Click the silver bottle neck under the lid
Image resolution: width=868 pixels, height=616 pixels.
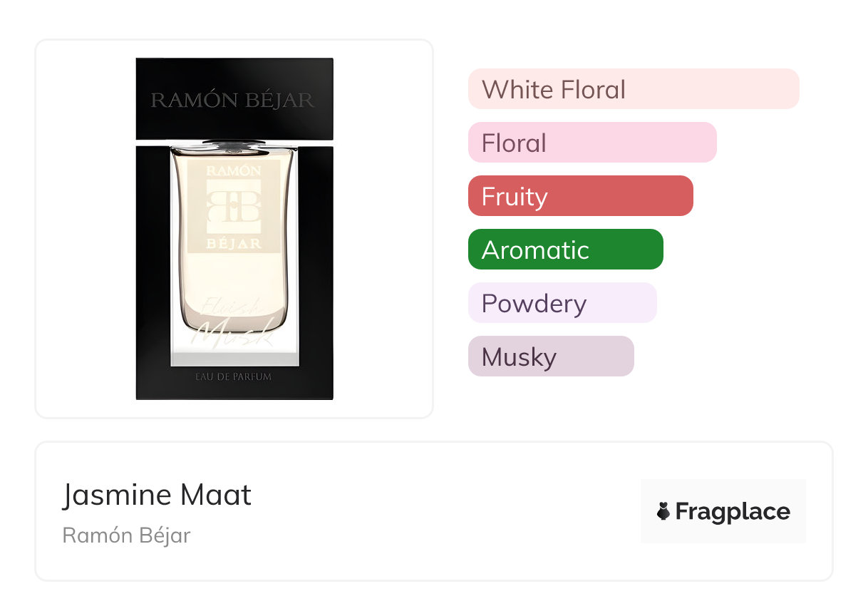[234, 145]
